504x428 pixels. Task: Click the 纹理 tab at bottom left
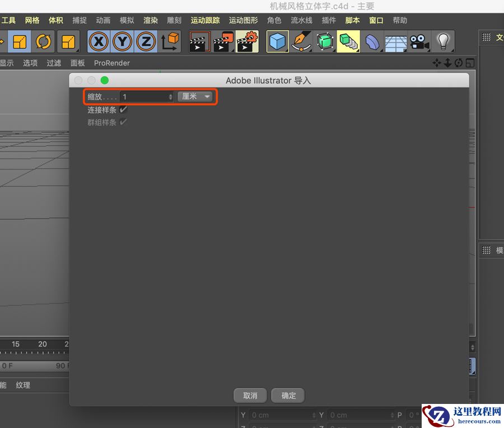coord(23,385)
